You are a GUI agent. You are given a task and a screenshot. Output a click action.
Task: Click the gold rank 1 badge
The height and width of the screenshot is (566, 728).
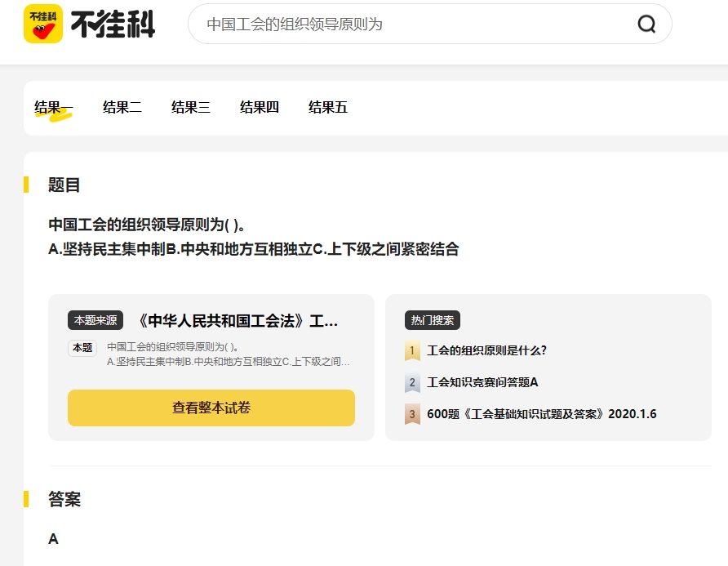point(412,350)
